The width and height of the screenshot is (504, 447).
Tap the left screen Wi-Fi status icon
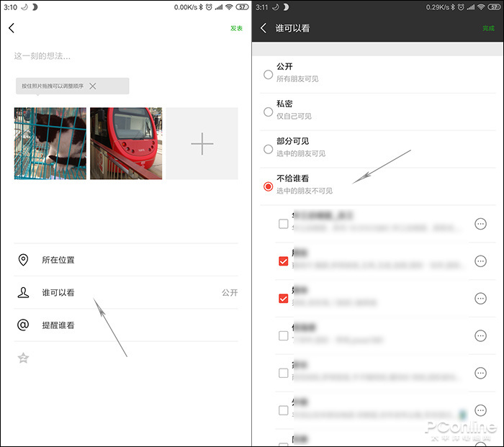(229, 7)
